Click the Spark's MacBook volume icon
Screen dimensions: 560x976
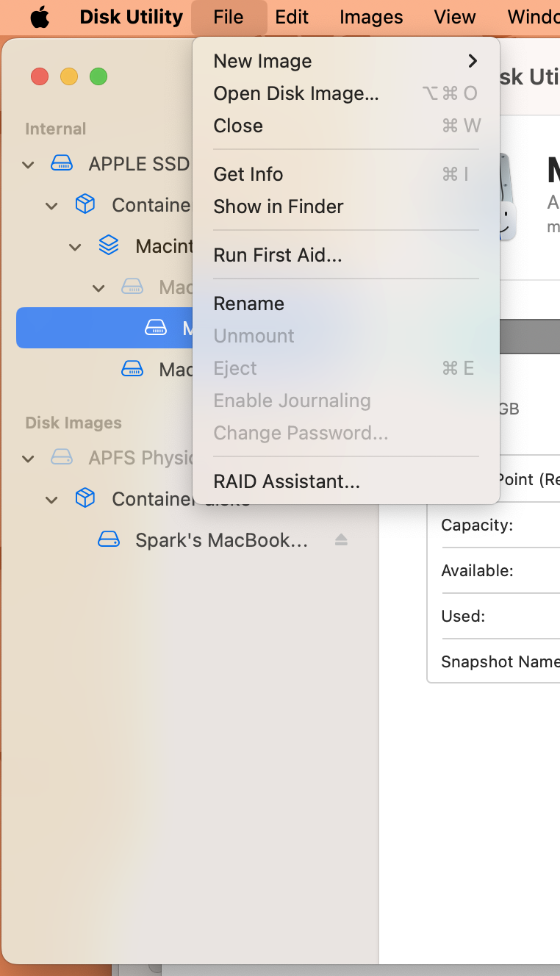[109, 540]
